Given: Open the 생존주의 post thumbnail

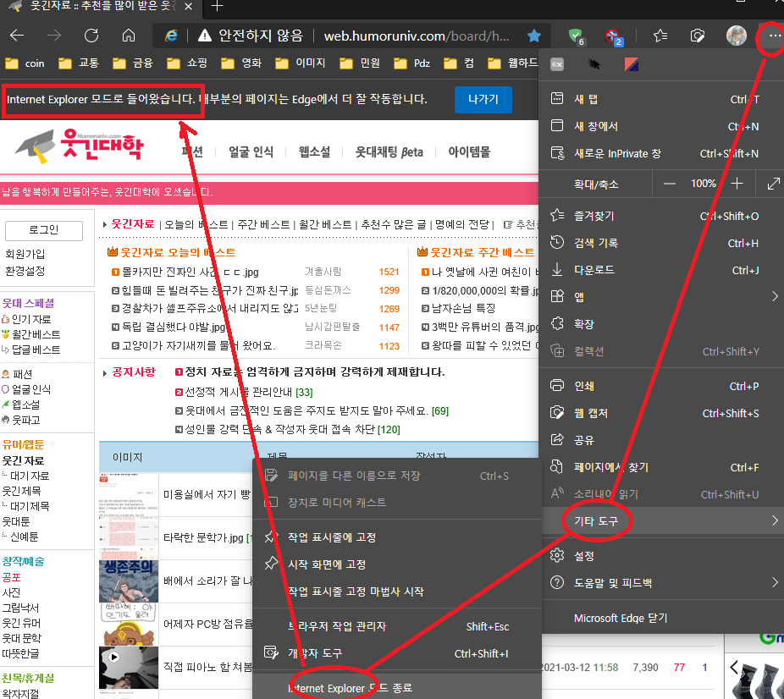Looking at the screenshot, I should click(129, 581).
